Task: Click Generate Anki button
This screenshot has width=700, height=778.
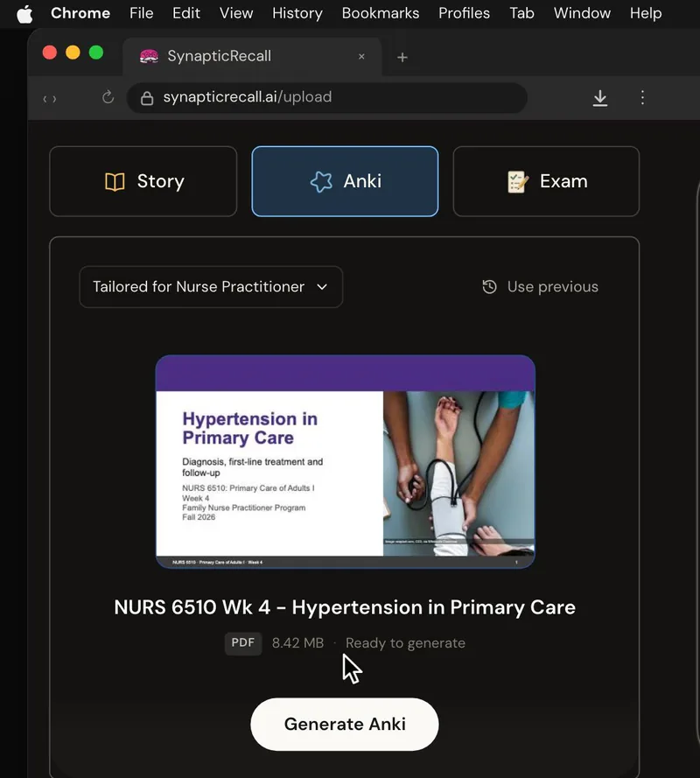Action: pyautogui.click(x=344, y=725)
